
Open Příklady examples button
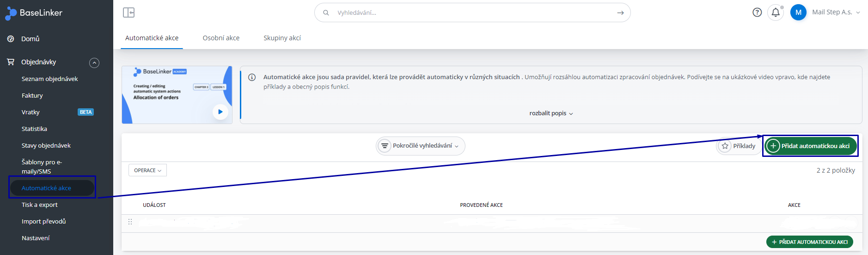[x=739, y=146]
